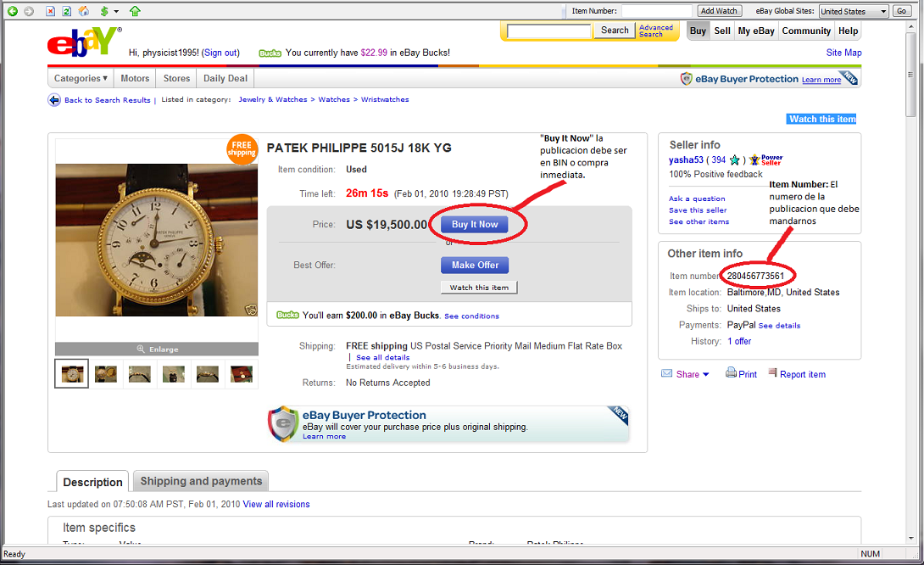This screenshot has width=924, height=565.
Task: Open the Motors tab
Action: [135, 78]
